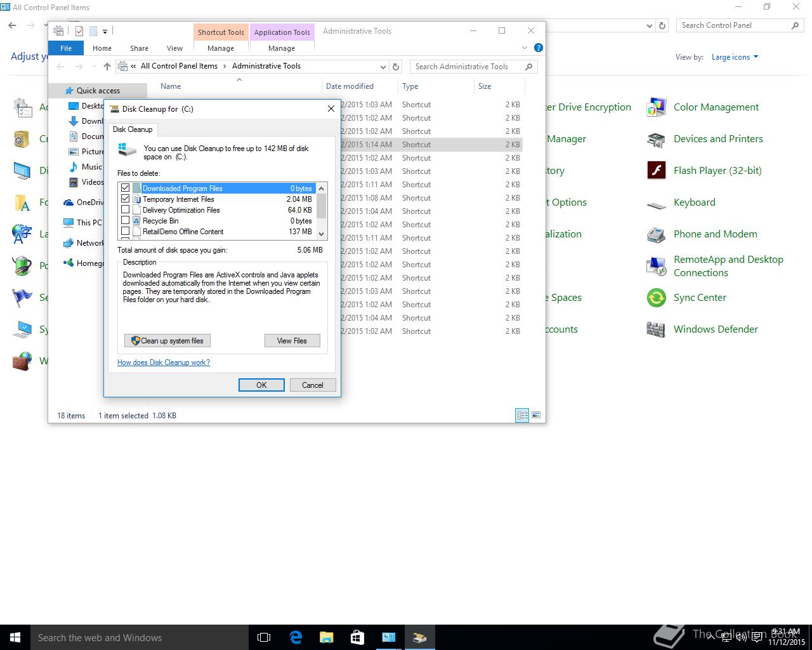Open the File tab in Administrative Tools
The height and width of the screenshot is (650, 812).
click(x=66, y=48)
